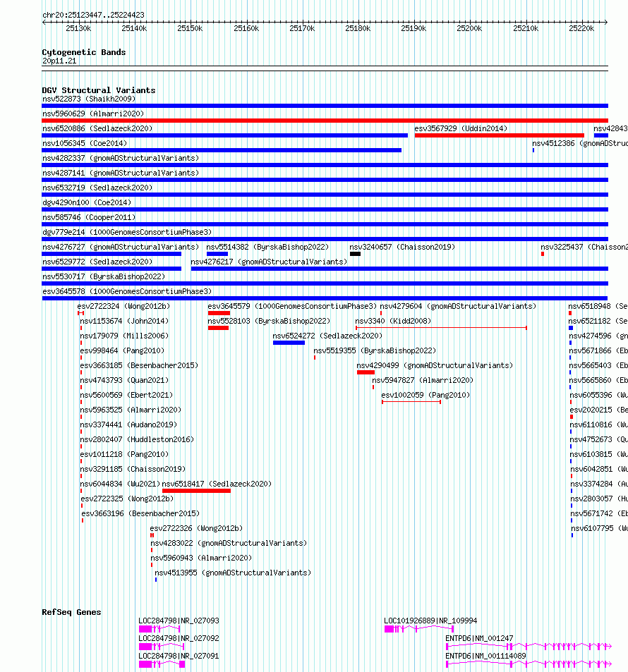Select nsv179079 (Mills2006) variant label
Screen dimensions: 628x672
point(124,336)
